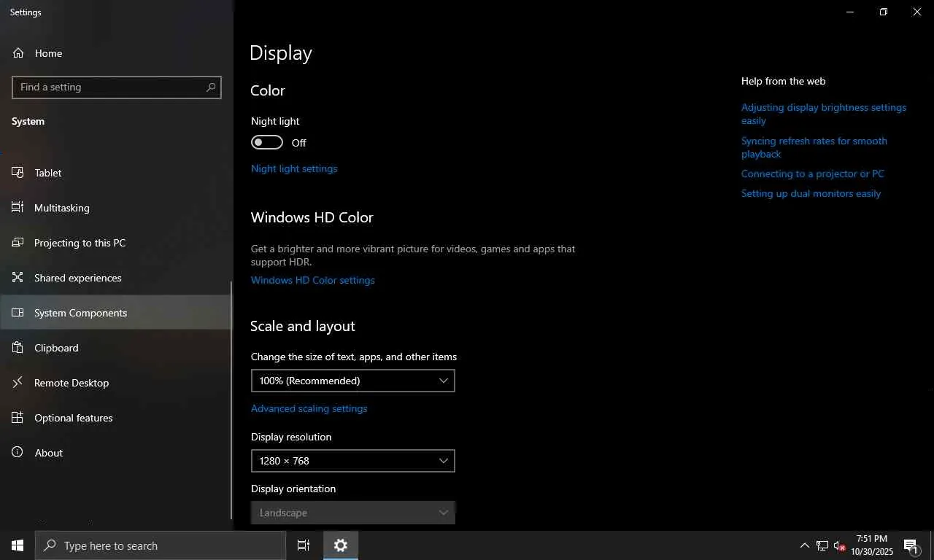Open Tablet settings via its sidebar icon
The height and width of the screenshot is (560, 934).
18,173
